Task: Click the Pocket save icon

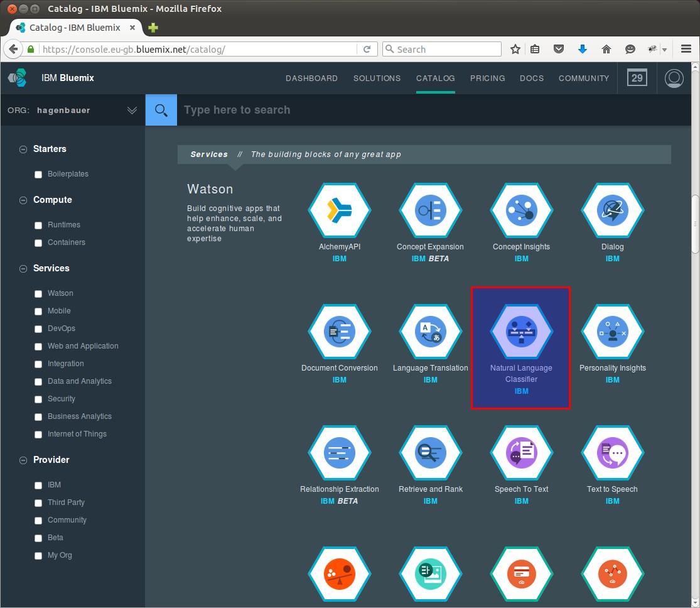Action: coord(559,49)
